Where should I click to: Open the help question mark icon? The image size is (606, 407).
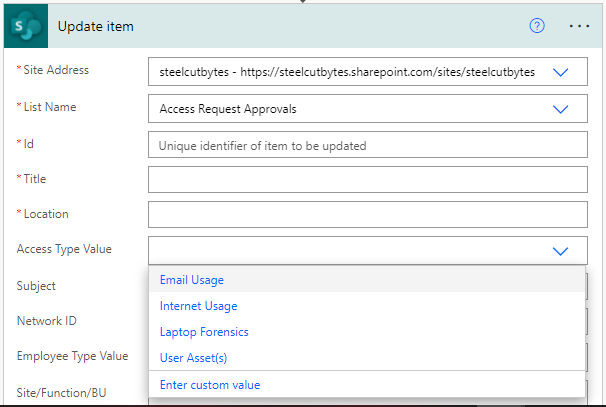(x=537, y=26)
